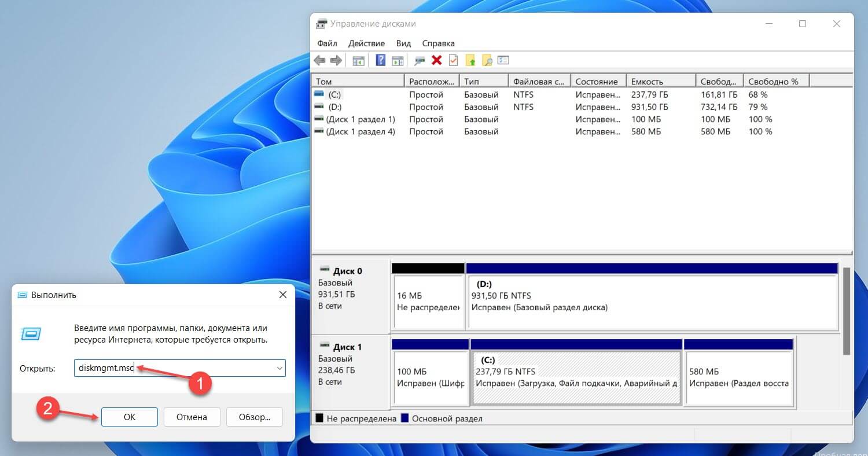Click the Properties checkmark page toolbar icon

(453, 60)
